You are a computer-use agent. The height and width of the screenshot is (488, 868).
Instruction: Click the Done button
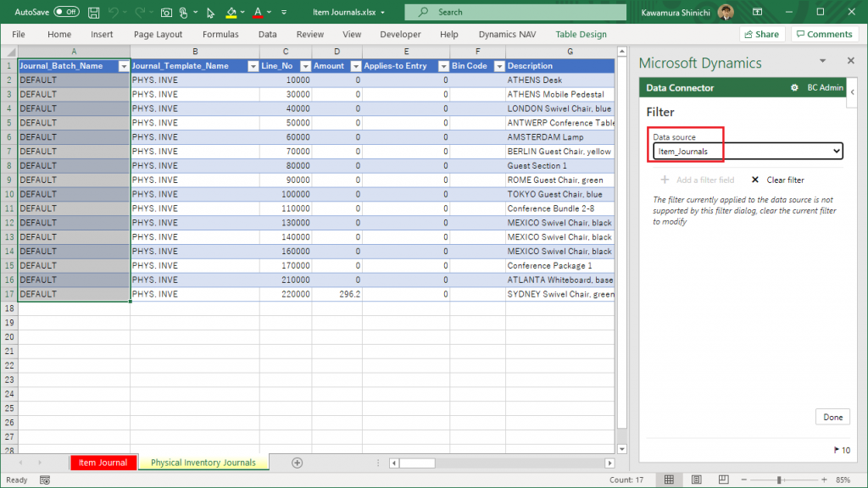[832, 417]
